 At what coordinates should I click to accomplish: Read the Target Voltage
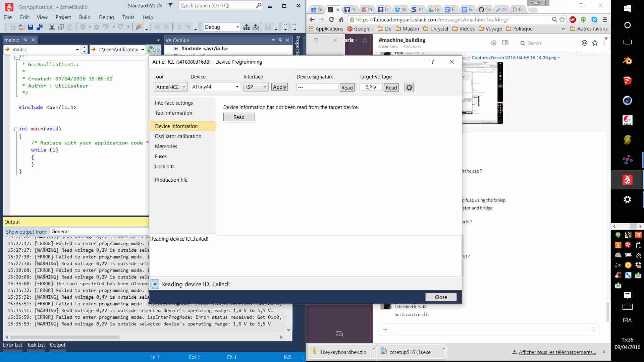click(x=391, y=87)
